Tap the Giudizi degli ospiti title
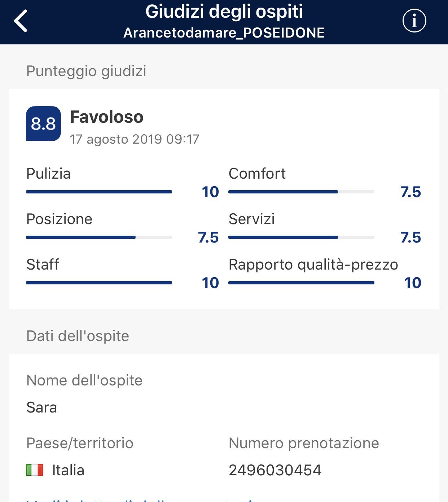Image resolution: width=448 pixels, height=502 pixels. click(x=224, y=12)
